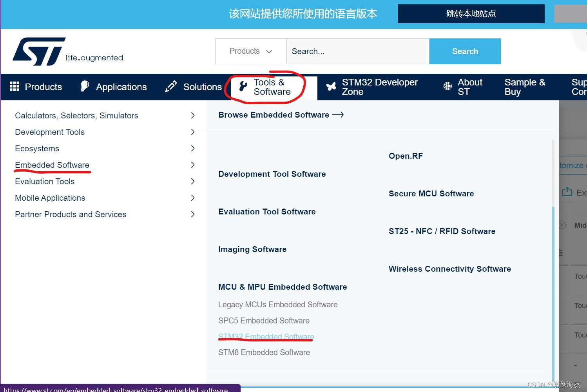The width and height of the screenshot is (587, 392).
Task: Open the STM32 Developer Zone menu
Action: coord(372,87)
